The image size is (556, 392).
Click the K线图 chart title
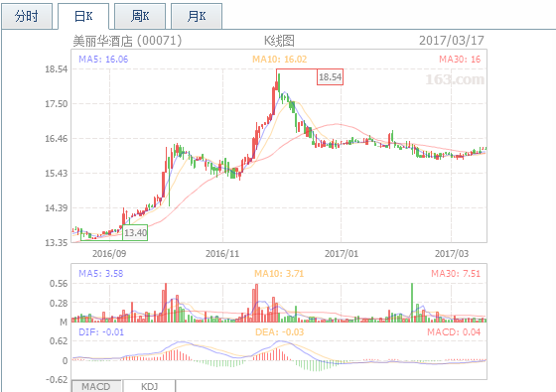coord(279,41)
